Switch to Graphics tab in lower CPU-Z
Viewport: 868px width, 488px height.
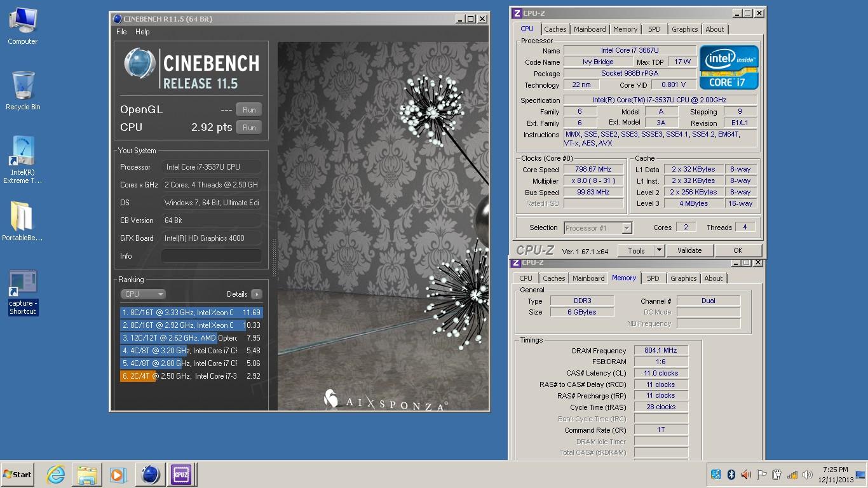[684, 278]
